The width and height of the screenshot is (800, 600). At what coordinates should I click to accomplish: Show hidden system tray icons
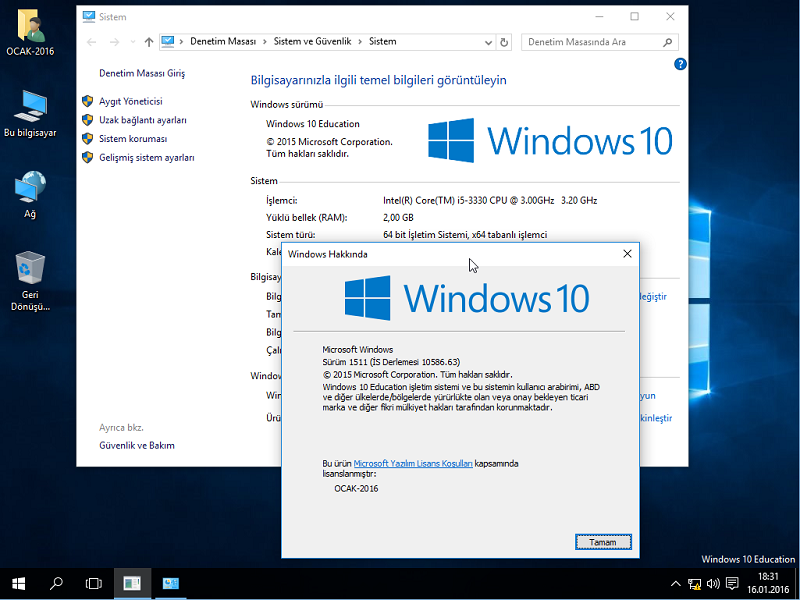pos(676,584)
